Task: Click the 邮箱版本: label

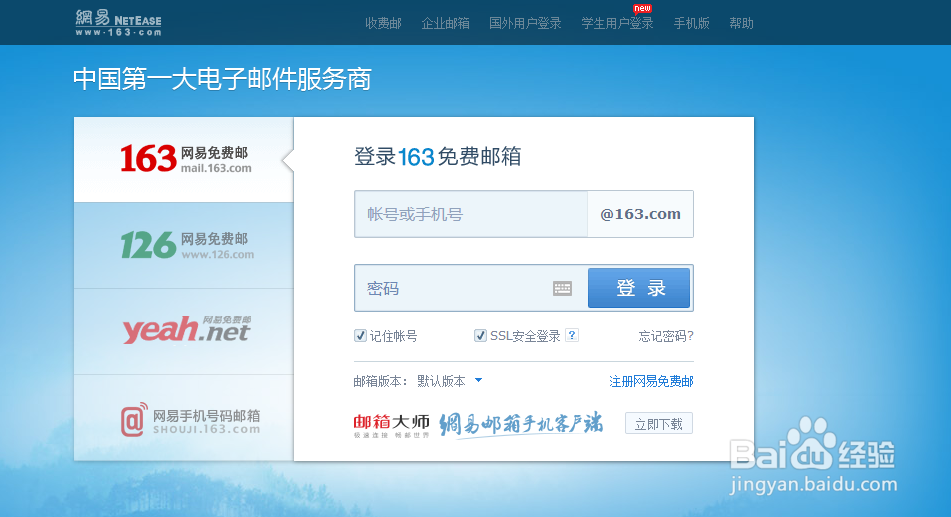Action: [x=380, y=381]
